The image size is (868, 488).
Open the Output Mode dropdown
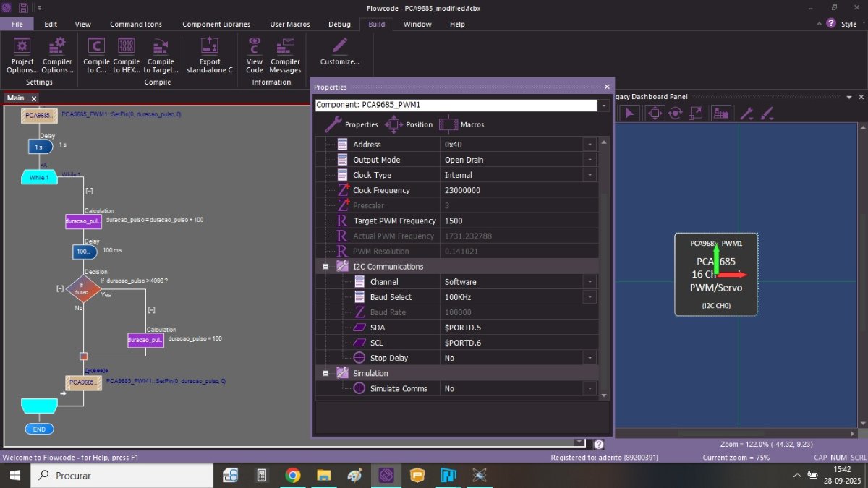(x=590, y=160)
